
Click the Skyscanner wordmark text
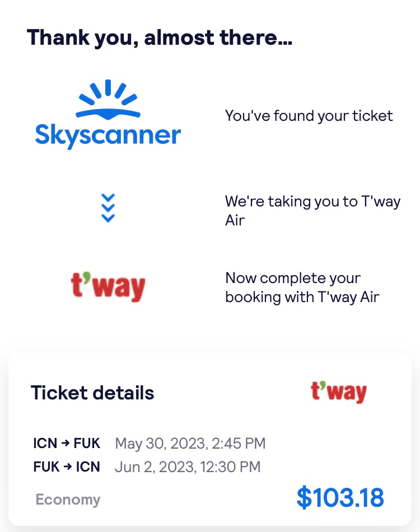108,136
